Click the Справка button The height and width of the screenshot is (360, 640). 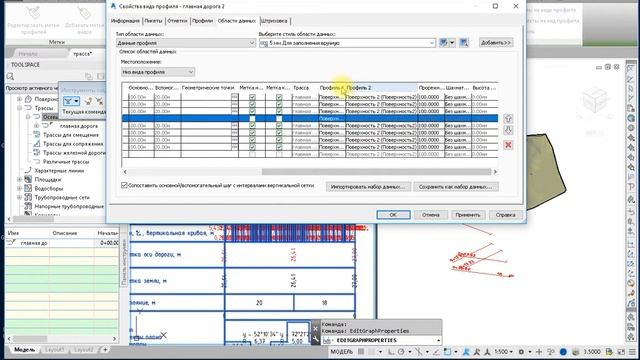coord(505,215)
